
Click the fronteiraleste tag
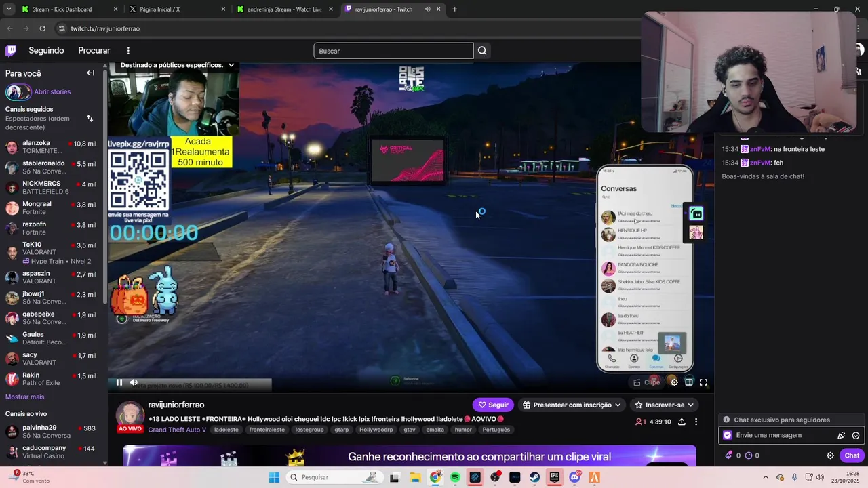tap(267, 430)
